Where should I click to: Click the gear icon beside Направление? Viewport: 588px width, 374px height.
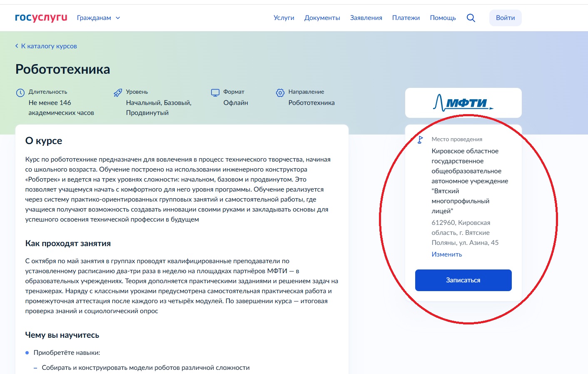[x=280, y=93]
